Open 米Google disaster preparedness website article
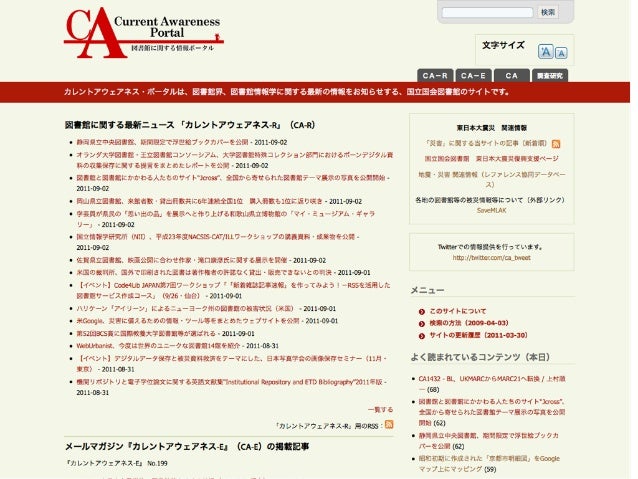The width and height of the screenshot is (638, 479). 188,321
